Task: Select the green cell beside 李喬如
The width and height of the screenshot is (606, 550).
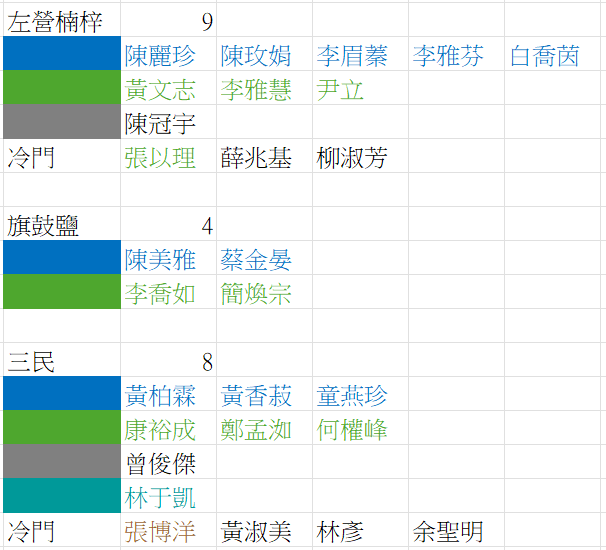Action: 62,291
